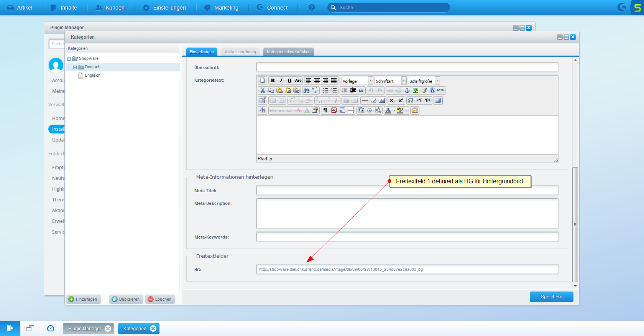This screenshot has width=644, height=336.
Task: Insert date icon in editor toolbar
Action: (x=361, y=110)
